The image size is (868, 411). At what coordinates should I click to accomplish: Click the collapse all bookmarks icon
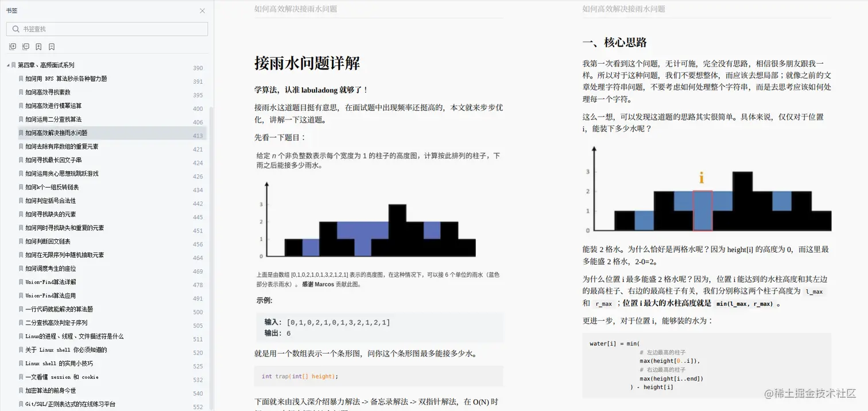tap(25, 46)
